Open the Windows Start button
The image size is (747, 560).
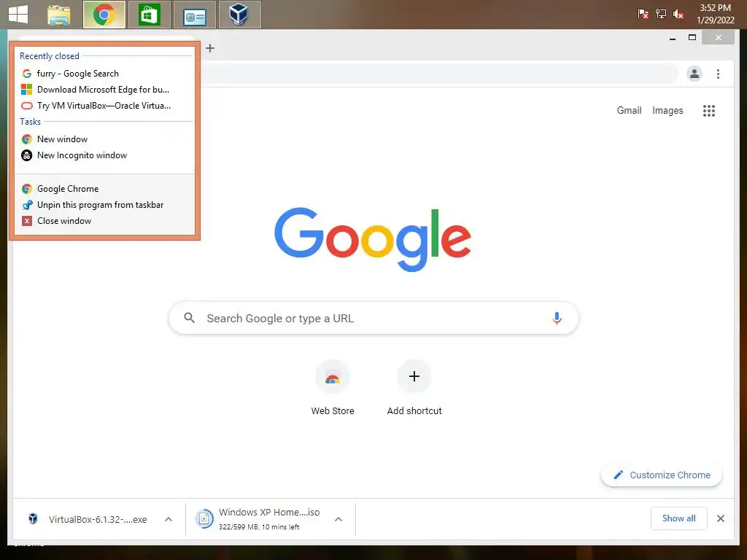18,15
